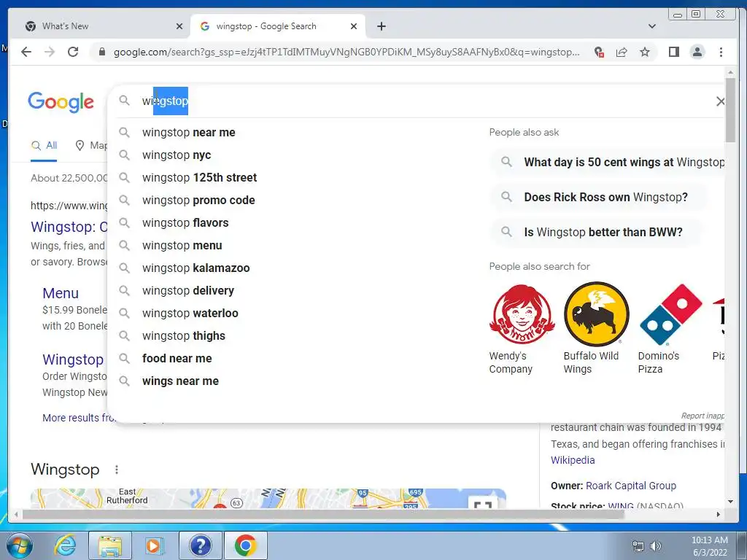Select suggestion wingstop promo code

pos(198,200)
